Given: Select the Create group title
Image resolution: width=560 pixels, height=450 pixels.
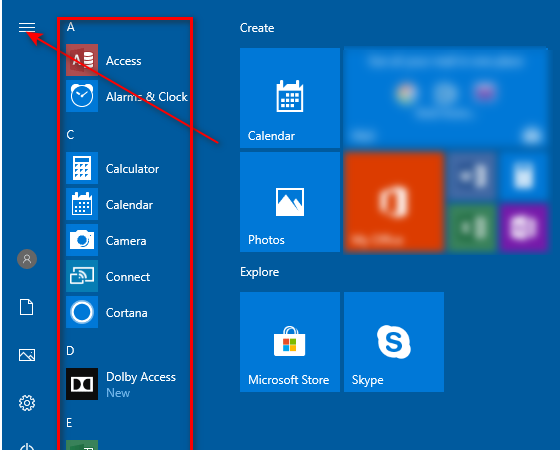Looking at the screenshot, I should pos(257,28).
